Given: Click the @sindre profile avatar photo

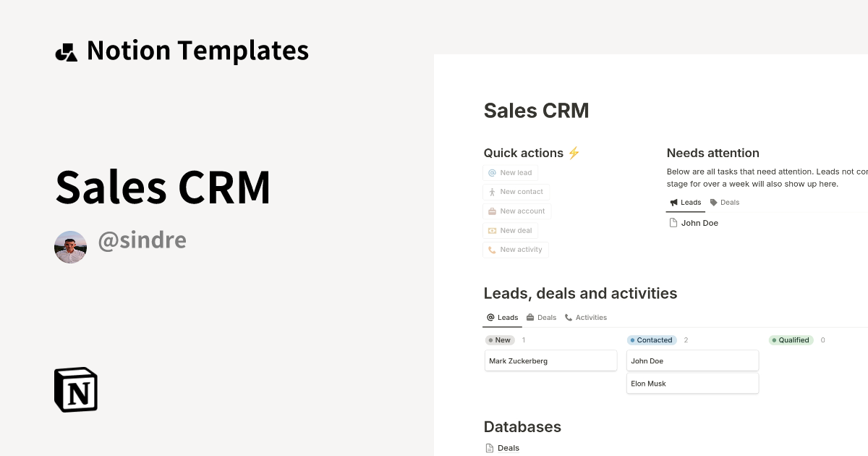Looking at the screenshot, I should click(70, 248).
